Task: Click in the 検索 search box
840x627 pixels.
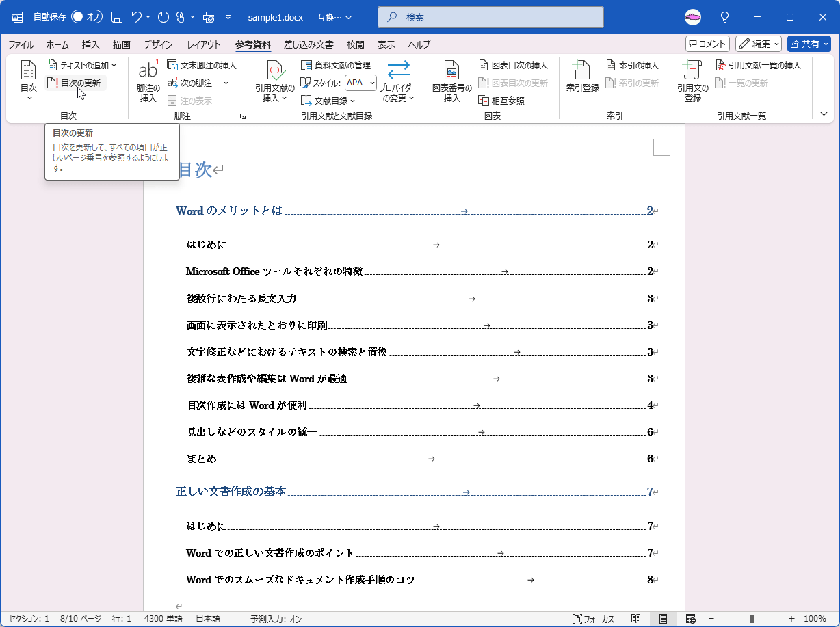Action: [490, 16]
